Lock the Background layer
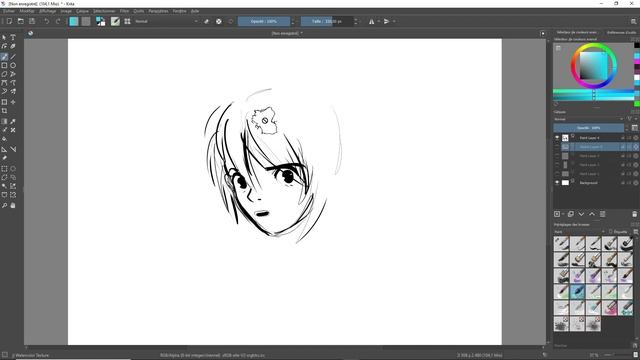Viewport: 640px width, 360px height. (x=623, y=183)
